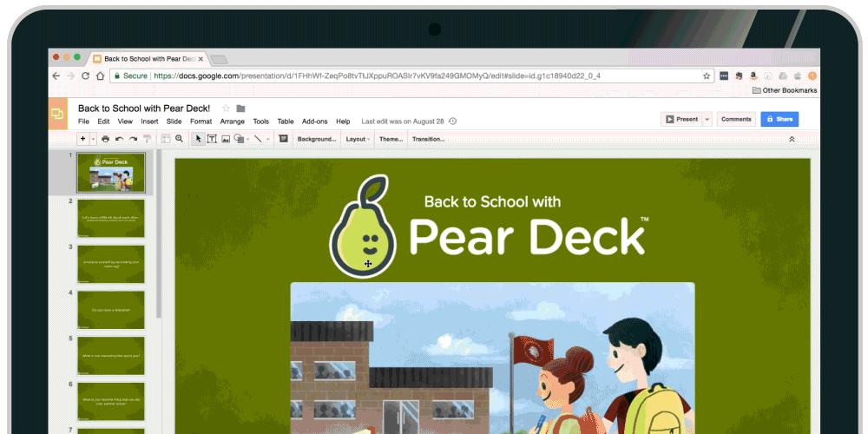Select the shape tool icon
Image resolution: width=868 pixels, height=434 pixels.
[239, 139]
